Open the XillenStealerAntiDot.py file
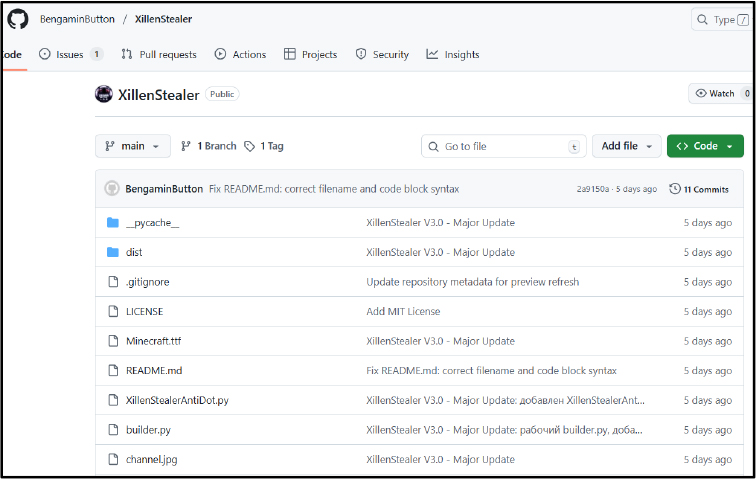 177,400
